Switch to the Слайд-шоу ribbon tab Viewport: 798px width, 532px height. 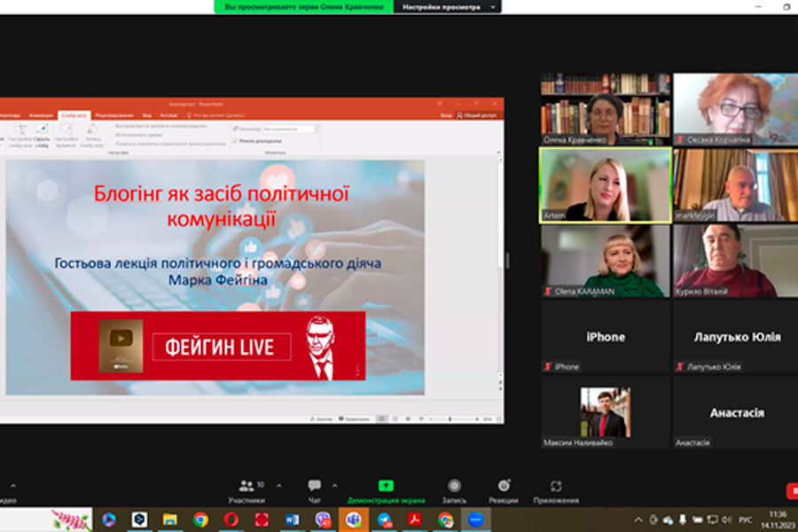click(x=74, y=115)
